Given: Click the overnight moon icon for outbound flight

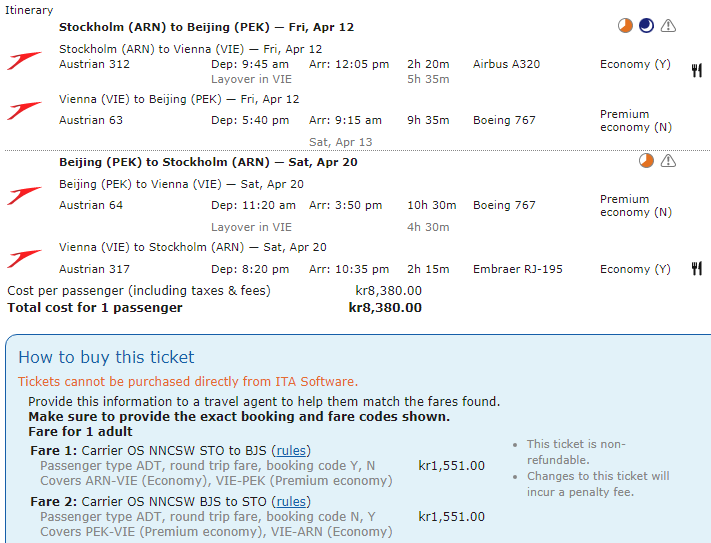Looking at the screenshot, I should [x=646, y=26].
